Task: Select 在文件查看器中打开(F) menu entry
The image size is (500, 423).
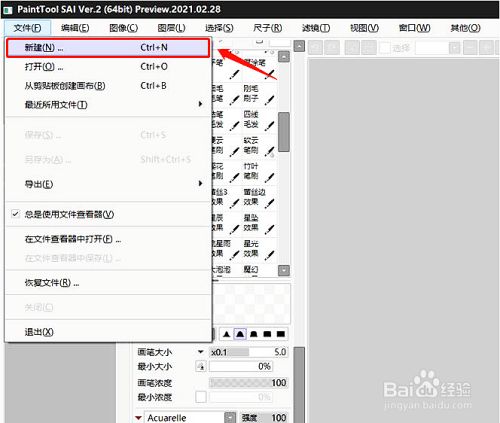Action: [108, 239]
